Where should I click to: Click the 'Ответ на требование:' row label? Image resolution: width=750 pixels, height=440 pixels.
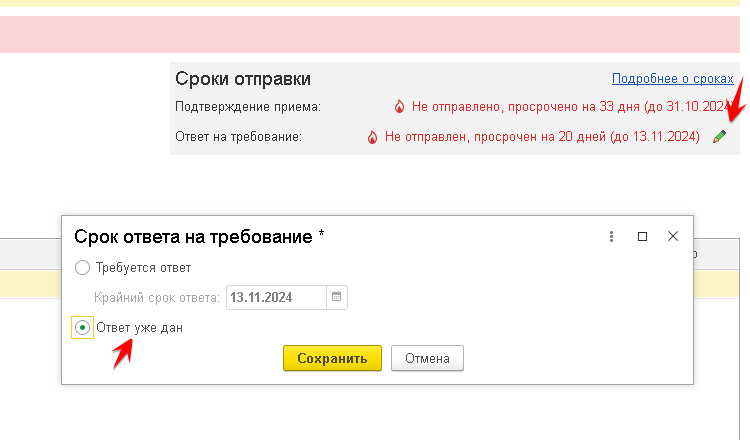tap(238, 136)
